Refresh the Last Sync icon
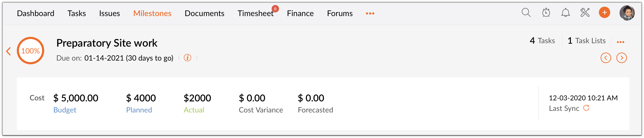 click(x=586, y=108)
